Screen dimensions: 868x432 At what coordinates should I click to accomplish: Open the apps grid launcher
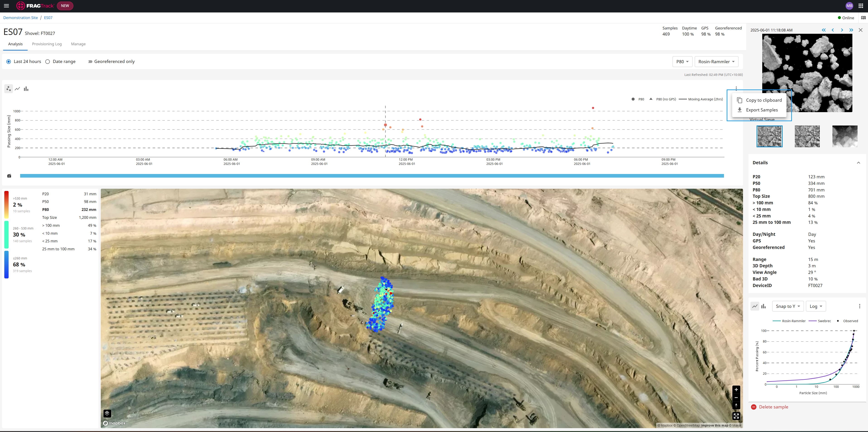pos(861,6)
